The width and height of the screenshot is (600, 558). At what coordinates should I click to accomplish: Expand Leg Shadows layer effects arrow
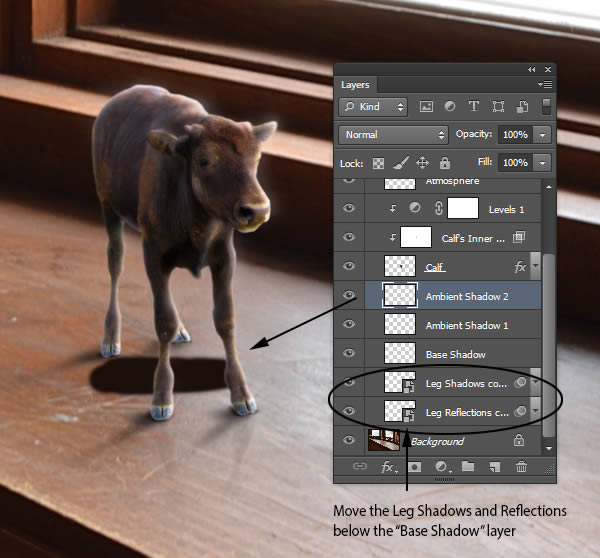pyautogui.click(x=536, y=382)
